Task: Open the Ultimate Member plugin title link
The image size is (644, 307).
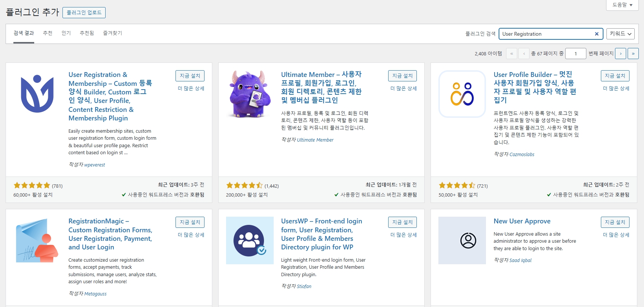Action: [x=321, y=87]
